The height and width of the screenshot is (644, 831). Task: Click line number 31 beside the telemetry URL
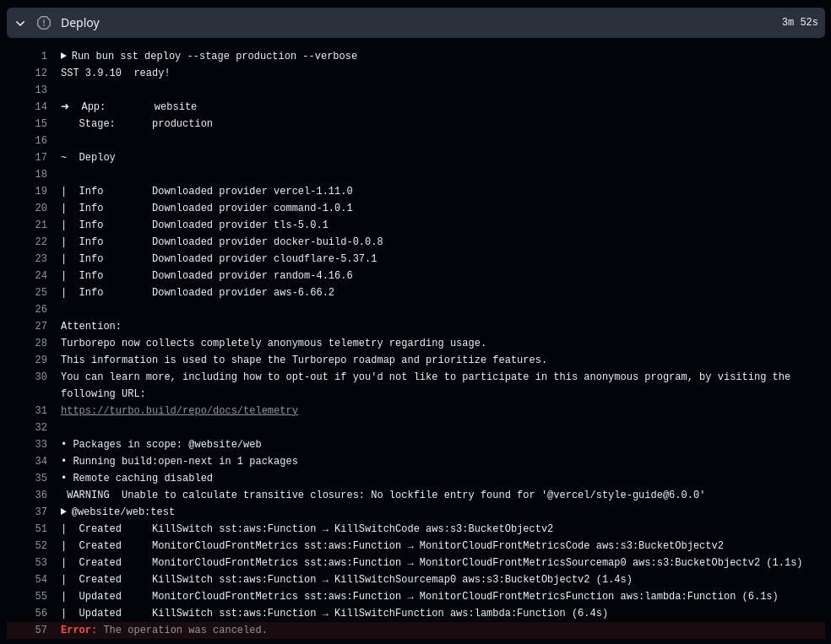[x=41, y=410]
